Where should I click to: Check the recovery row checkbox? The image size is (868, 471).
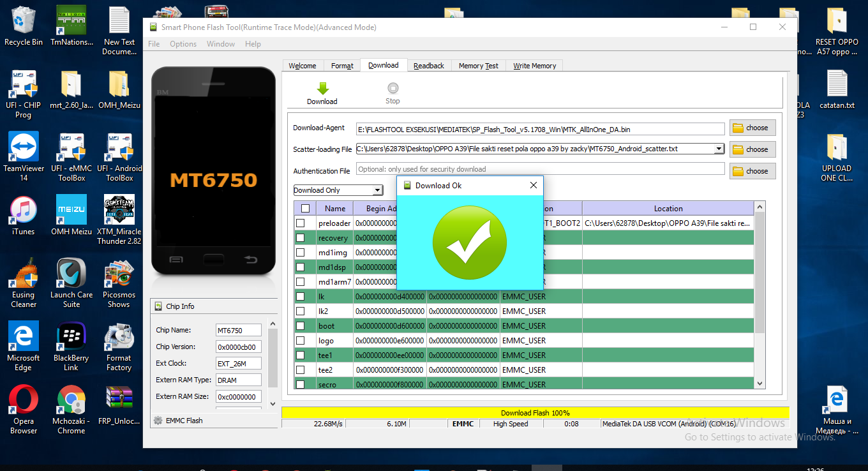(x=300, y=237)
